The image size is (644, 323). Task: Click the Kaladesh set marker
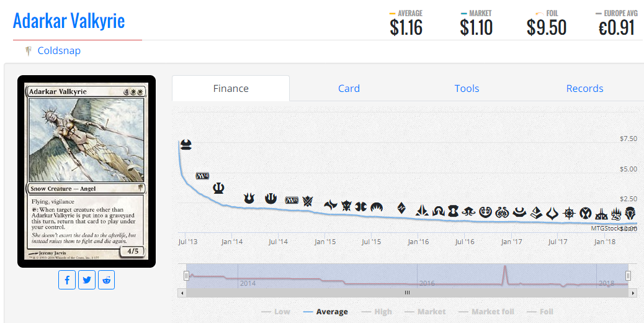pos(485,212)
